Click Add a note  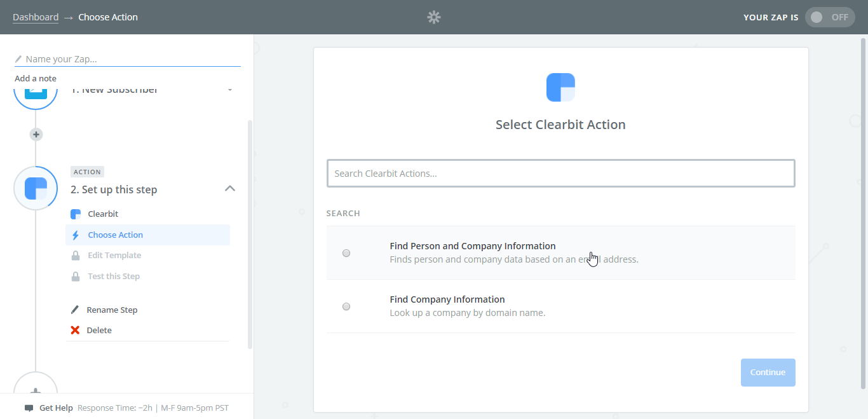coord(36,78)
